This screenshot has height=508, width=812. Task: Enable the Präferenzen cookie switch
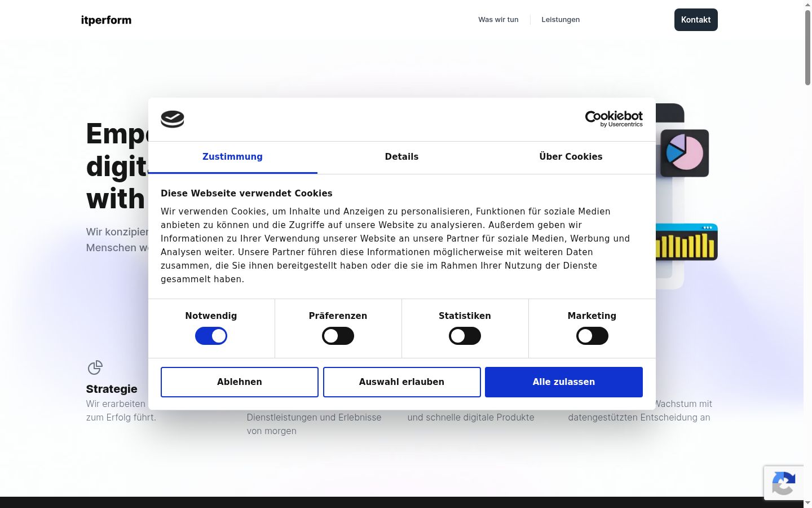(338, 336)
